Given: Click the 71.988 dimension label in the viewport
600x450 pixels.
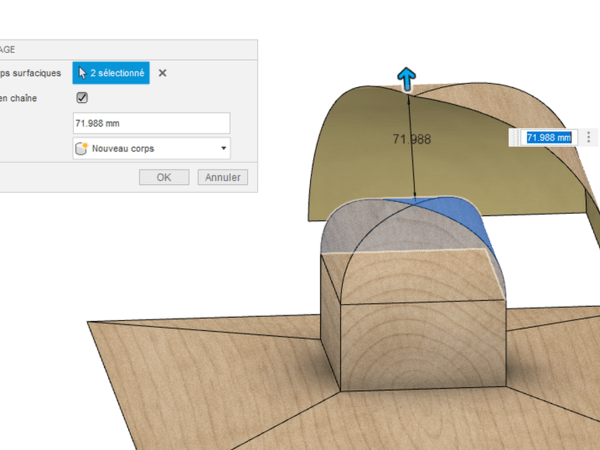Looking at the screenshot, I should [x=410, y=139].
